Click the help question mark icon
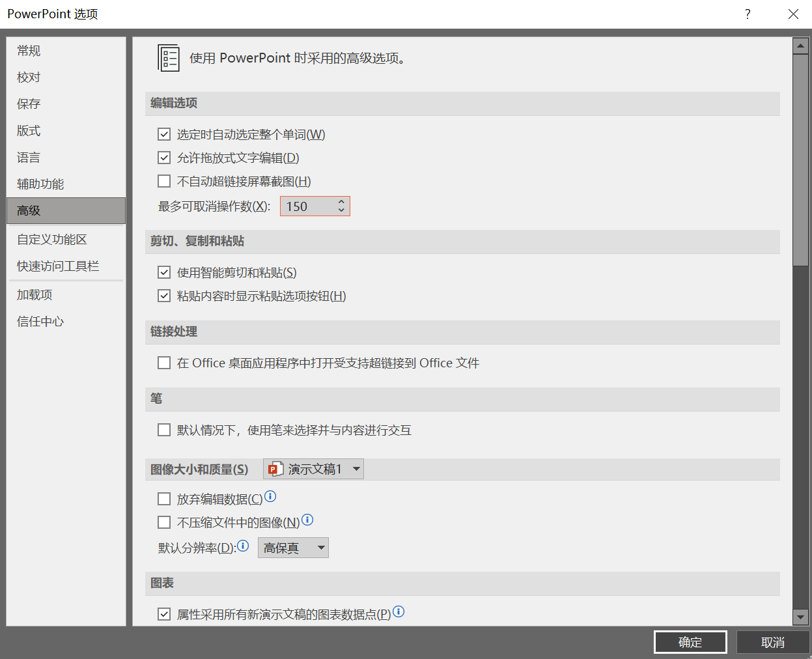 tap(748, 14)
